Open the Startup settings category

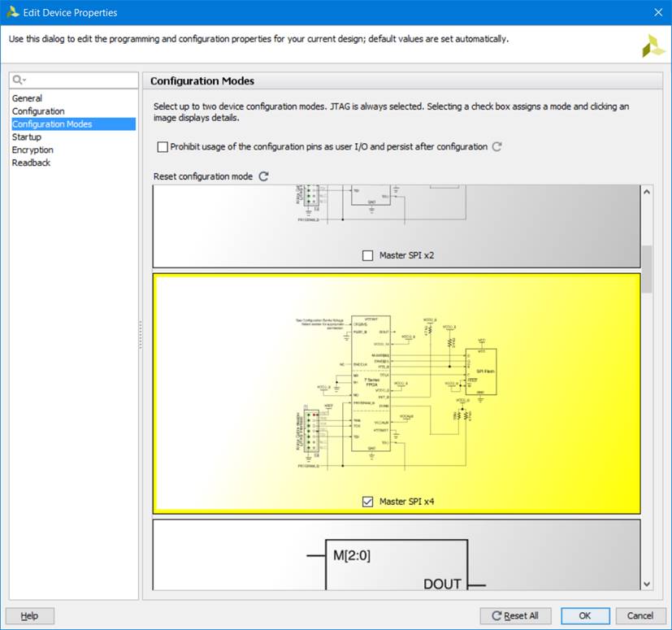click(26, 137)
